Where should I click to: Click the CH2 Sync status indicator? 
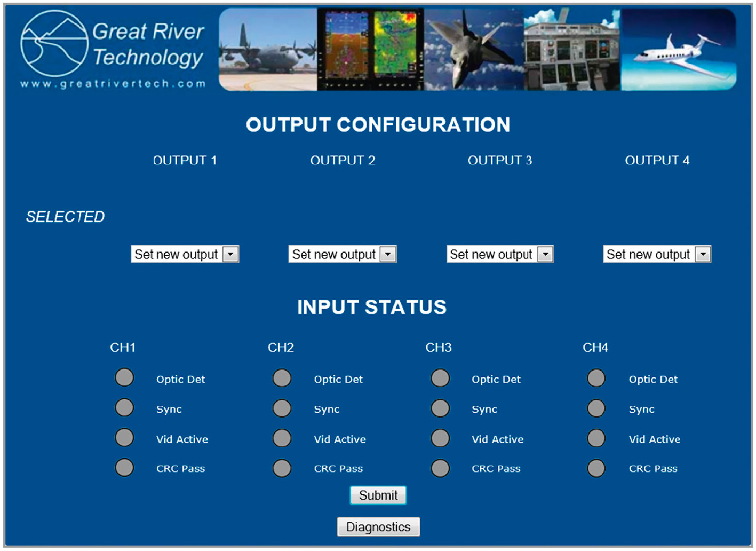(282, 408)
